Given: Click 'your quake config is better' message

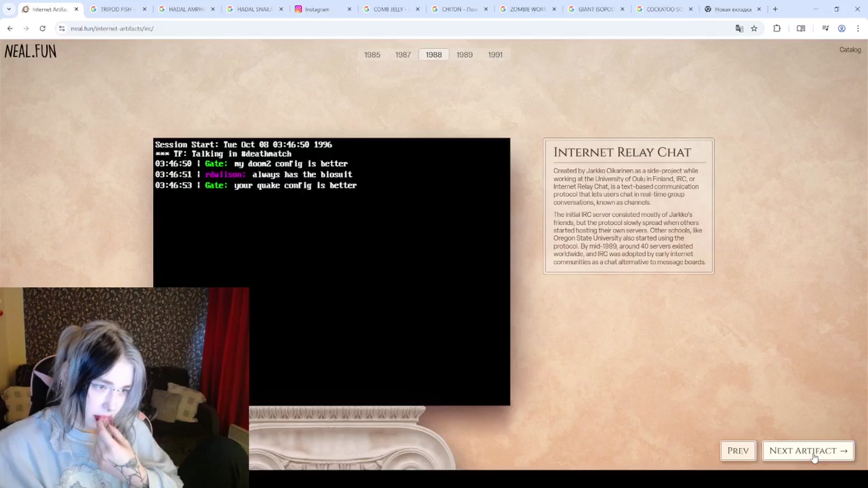Looking at the screenshot, I should tap(295, 185).
